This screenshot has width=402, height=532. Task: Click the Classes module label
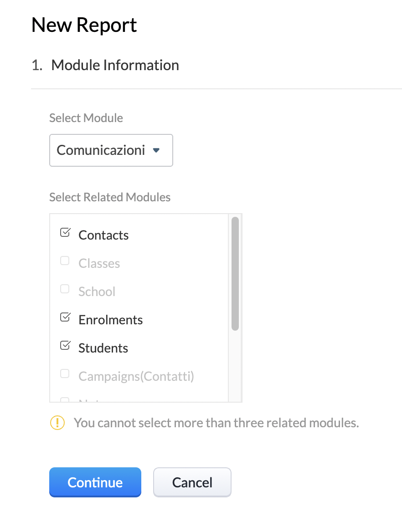click(x=99, y=263)
